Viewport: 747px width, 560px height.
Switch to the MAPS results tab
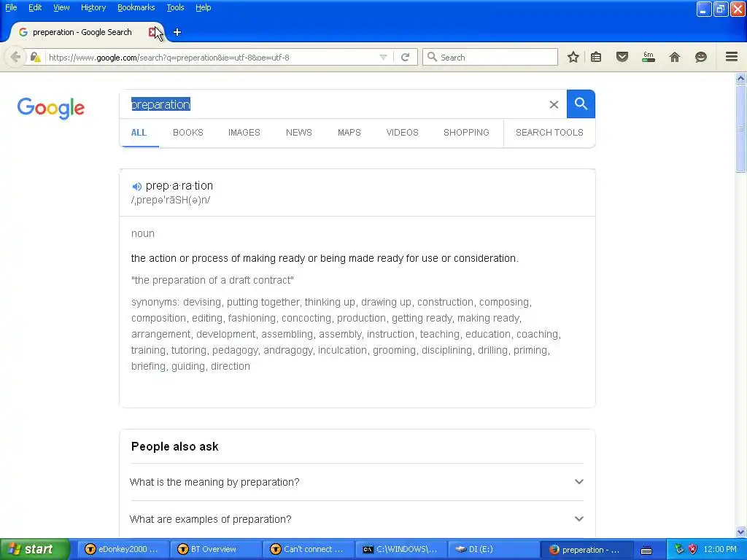pos(349,133)
